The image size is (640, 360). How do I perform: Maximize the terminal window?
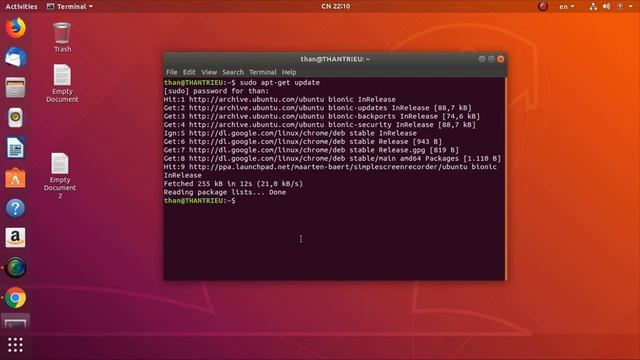pos(491,59)
